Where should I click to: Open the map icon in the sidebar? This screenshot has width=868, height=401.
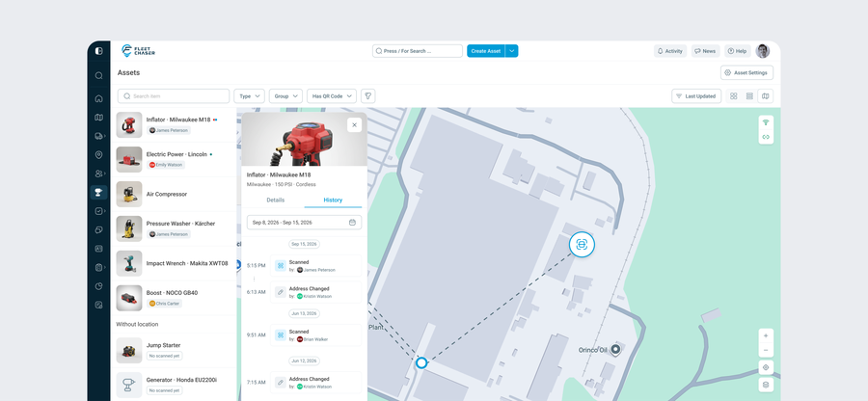(x=98, y=118)
